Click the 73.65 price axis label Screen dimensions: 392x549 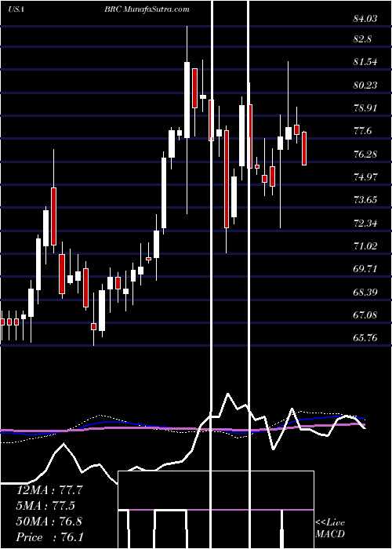pyautogui.click(x=365, y=200)
